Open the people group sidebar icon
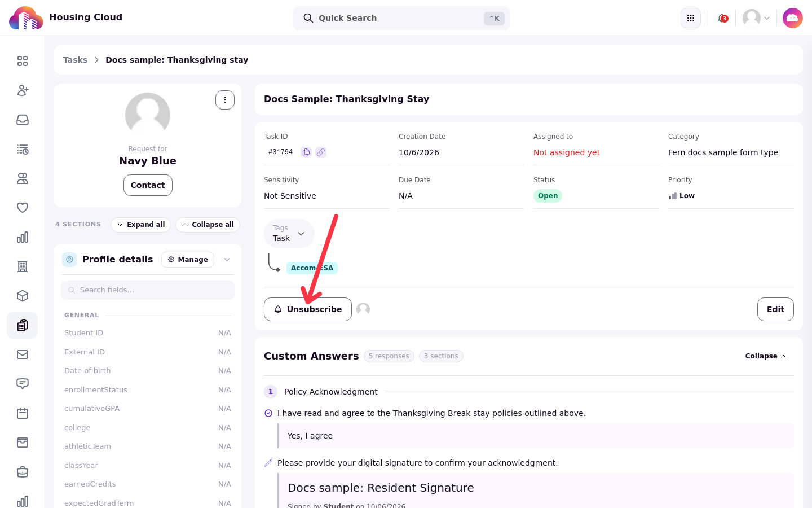 point(23,178)
